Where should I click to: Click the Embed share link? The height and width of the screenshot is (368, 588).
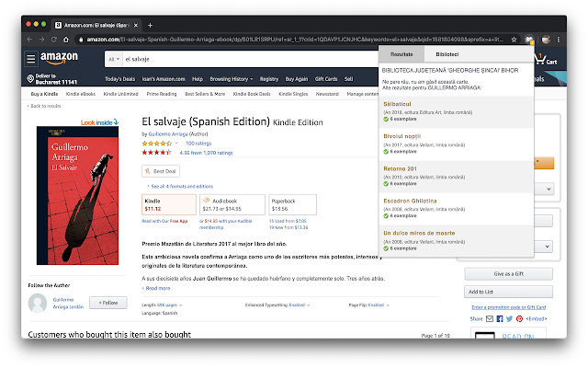[x=537, y=319]
